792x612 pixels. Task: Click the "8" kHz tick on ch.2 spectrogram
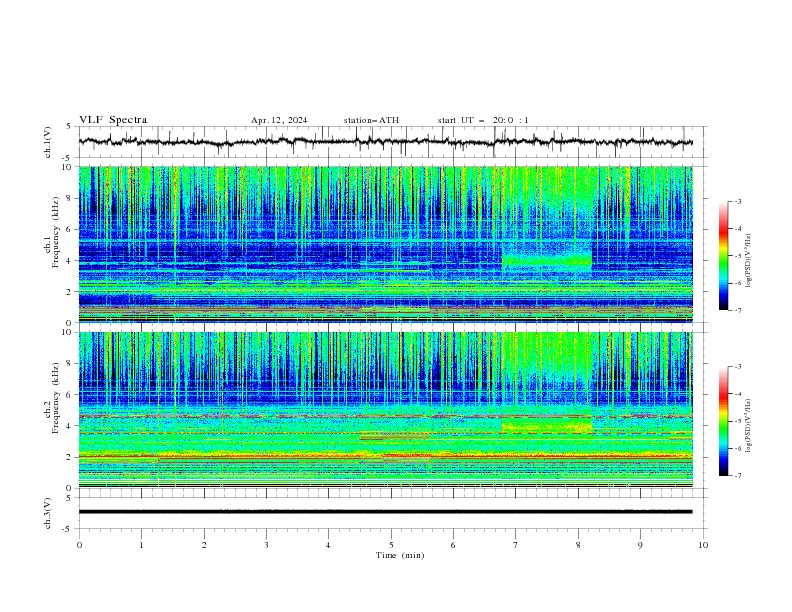coord(71,364)
